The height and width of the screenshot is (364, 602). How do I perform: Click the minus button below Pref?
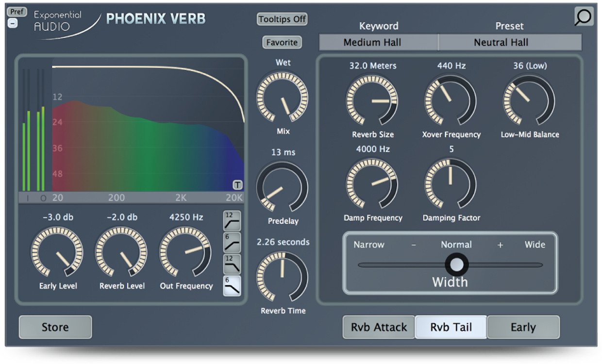[13, 23]
